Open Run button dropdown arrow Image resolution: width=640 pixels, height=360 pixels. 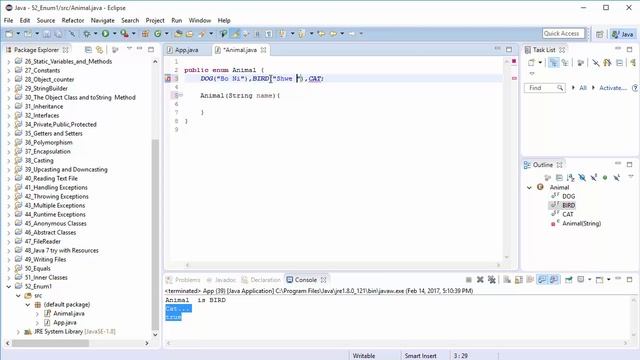coord(114,33)
